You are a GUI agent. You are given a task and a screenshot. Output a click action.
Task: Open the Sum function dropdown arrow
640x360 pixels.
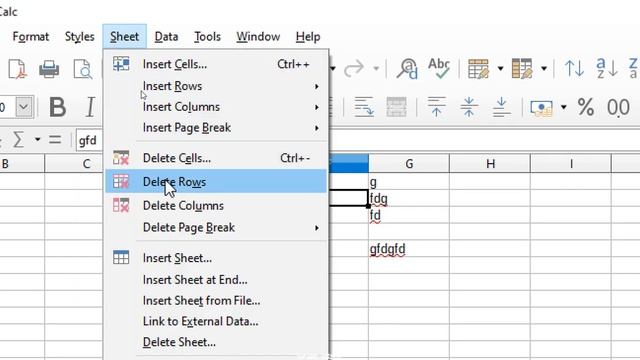[x=37, y=140]
